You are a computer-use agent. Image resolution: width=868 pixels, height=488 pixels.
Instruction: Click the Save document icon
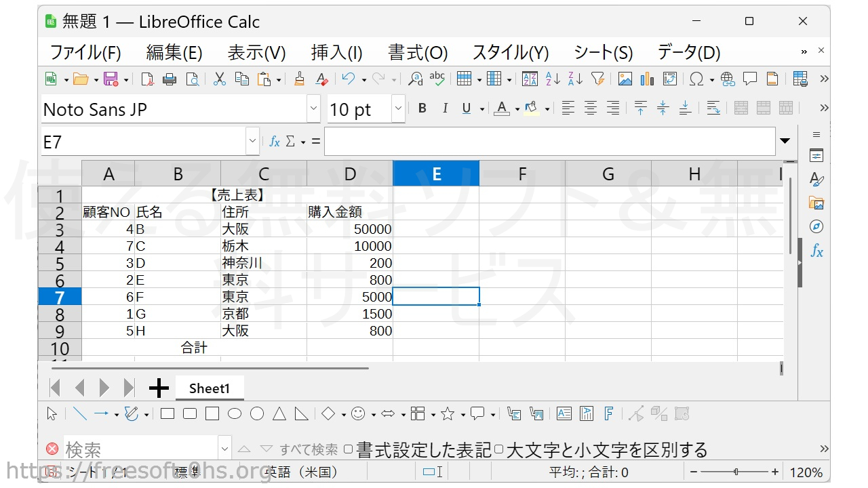pos(111,79)
